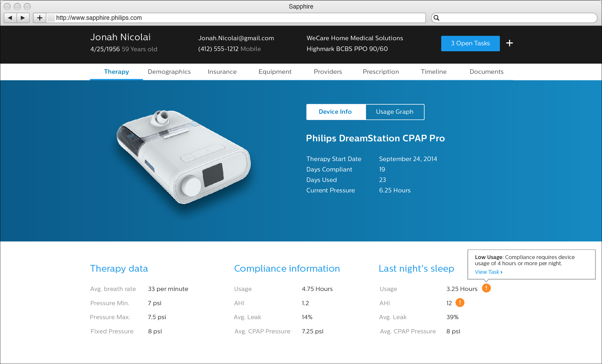Click the orange warning icon beside 3.25 Hours usage
This screenshot has width=602, height=364.
pyautogui.click(x=486, y=288)
